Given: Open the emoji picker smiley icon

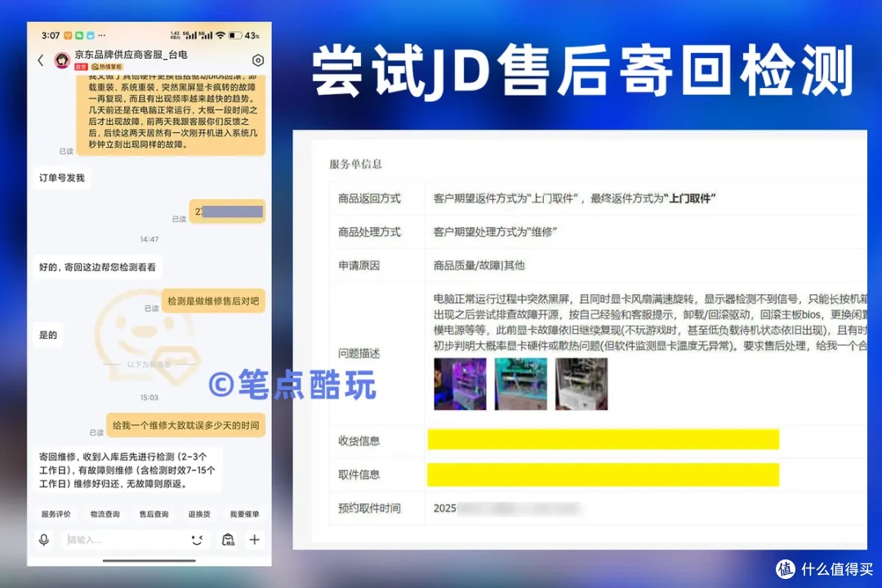Looking at the screenshot, I should tap(197, 540).
